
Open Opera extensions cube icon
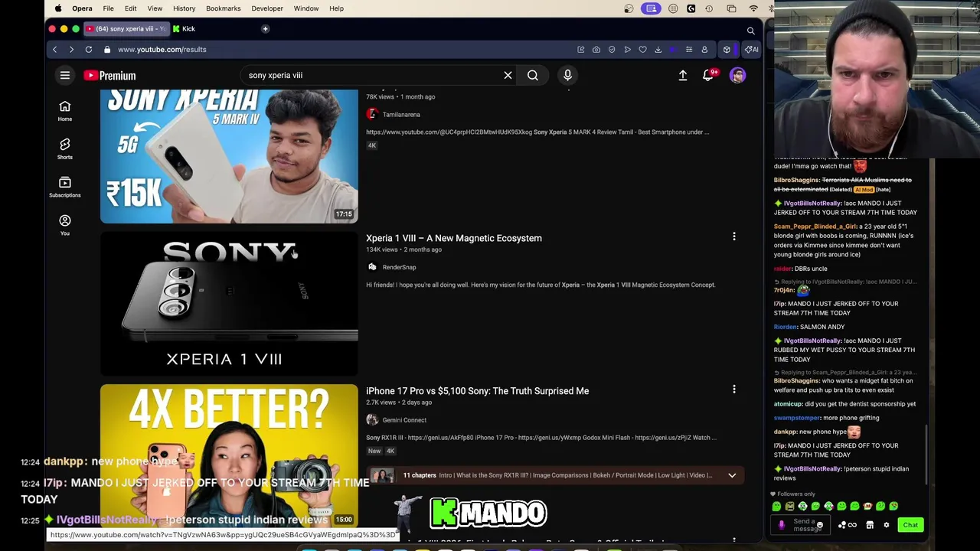[x=727, y=50]
